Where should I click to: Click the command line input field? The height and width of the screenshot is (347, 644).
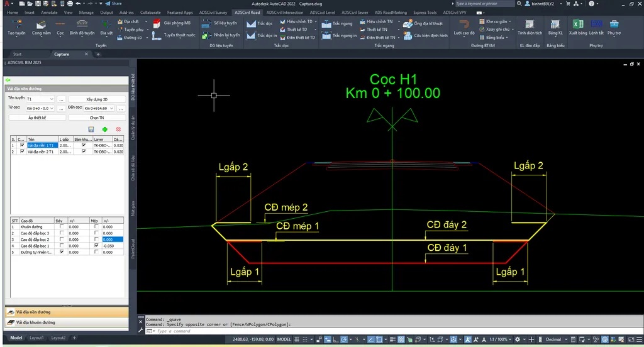[394, 331]
